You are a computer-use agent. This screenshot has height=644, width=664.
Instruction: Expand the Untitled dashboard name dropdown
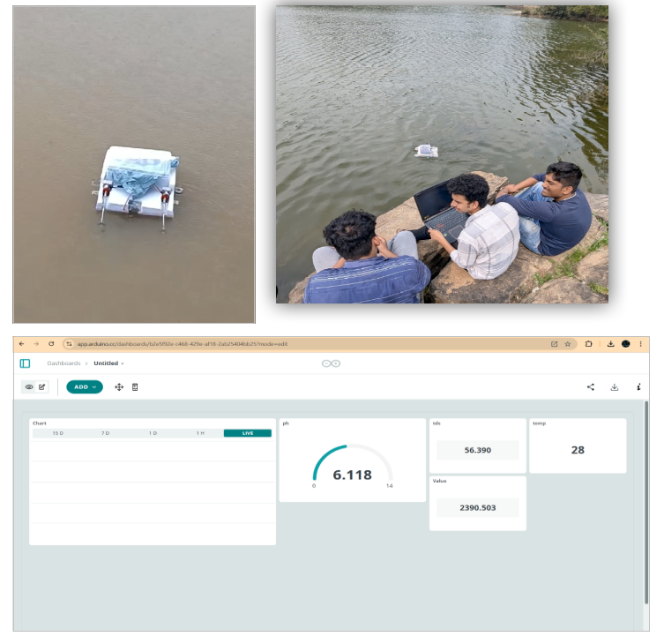(109, 363)
